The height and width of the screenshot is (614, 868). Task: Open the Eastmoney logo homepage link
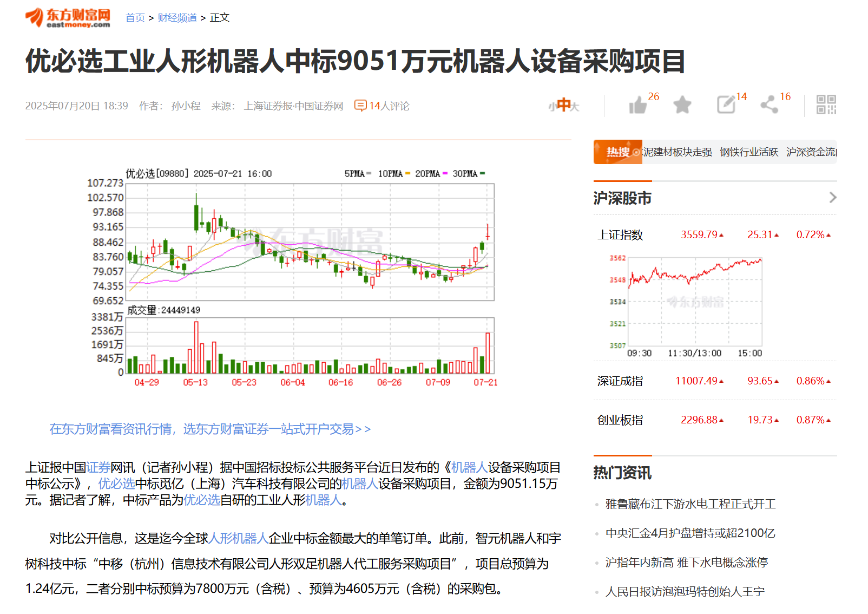[x=68, y=17]
